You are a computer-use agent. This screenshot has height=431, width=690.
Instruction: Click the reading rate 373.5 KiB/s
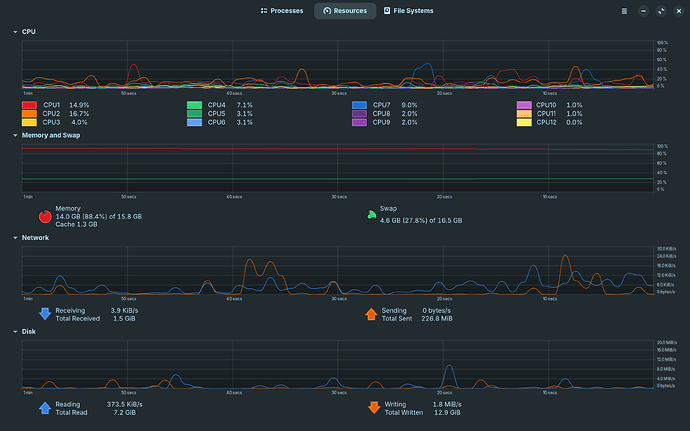point(125,404)
